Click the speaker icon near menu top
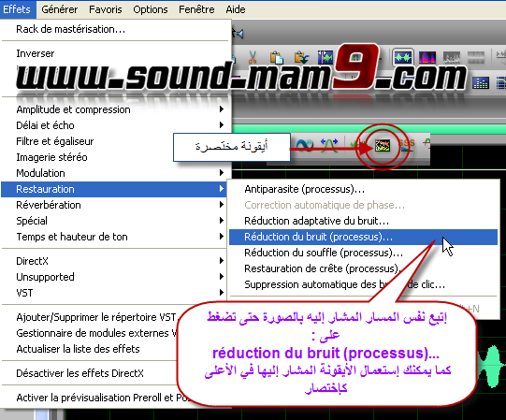 pyautogui.click(x=239, y=34)
